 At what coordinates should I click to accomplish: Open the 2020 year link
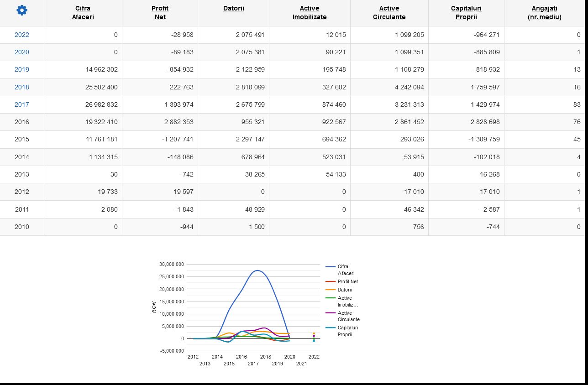click(x=21, y=52)
